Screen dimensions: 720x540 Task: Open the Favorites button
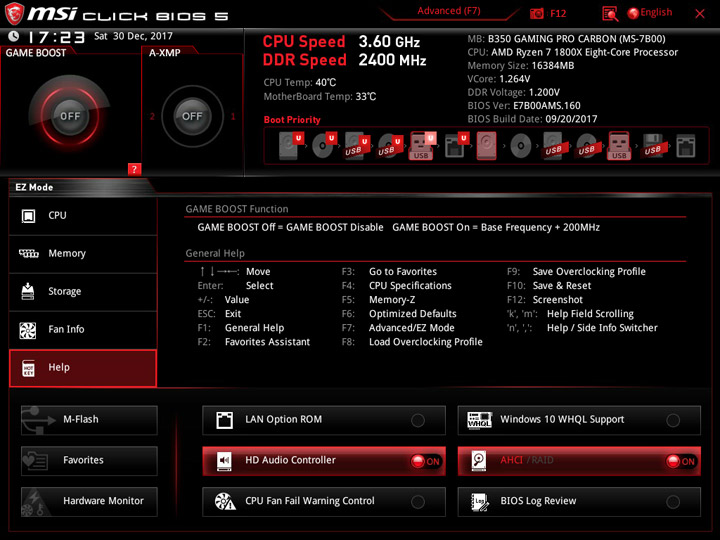click(x=89, y=461)
